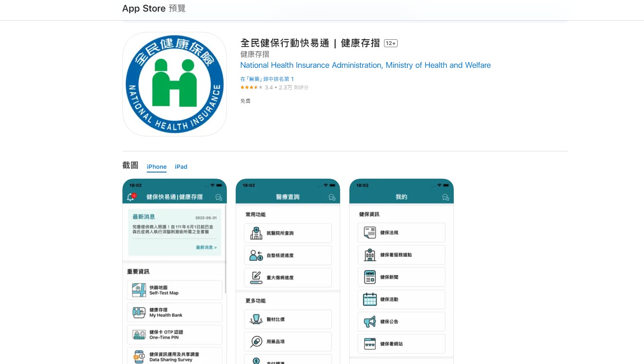This screenshot has width=644, height=364.
Task: Click the 醫藥 category ranking link
Action: point(267,79)
